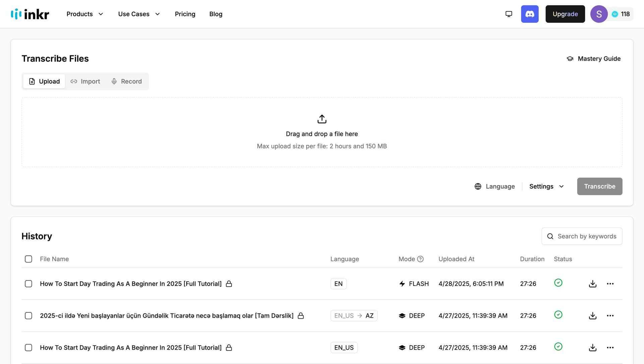This screenshot has height=364, width=644.
Task: Click the Mode help question mark icon
Action: (420, 259)
